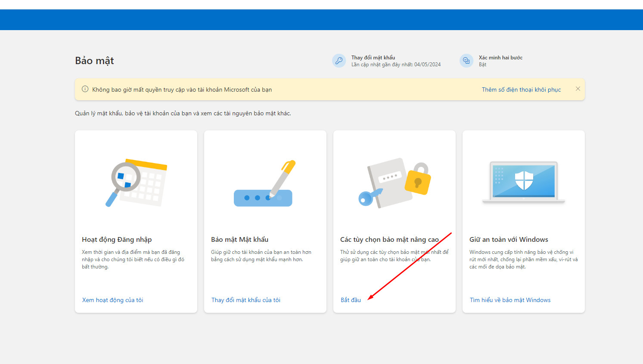
Task: Open Thay đổi mật khẩu của tôi
Action: click(246, 300)
